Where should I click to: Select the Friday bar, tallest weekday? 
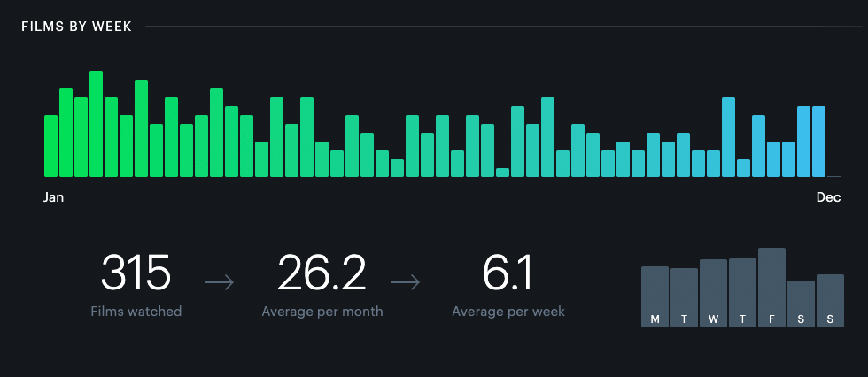pyautogui.click(x=771, y=288)
